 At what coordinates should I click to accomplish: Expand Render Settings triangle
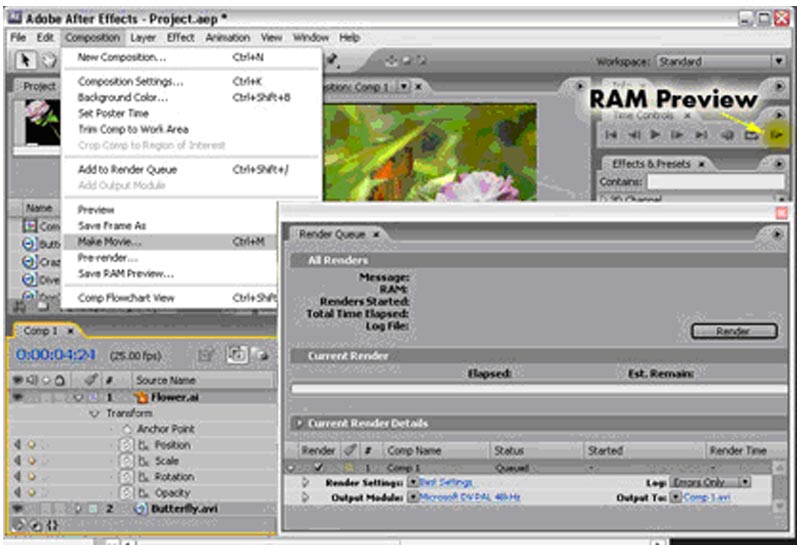point(305,482)
